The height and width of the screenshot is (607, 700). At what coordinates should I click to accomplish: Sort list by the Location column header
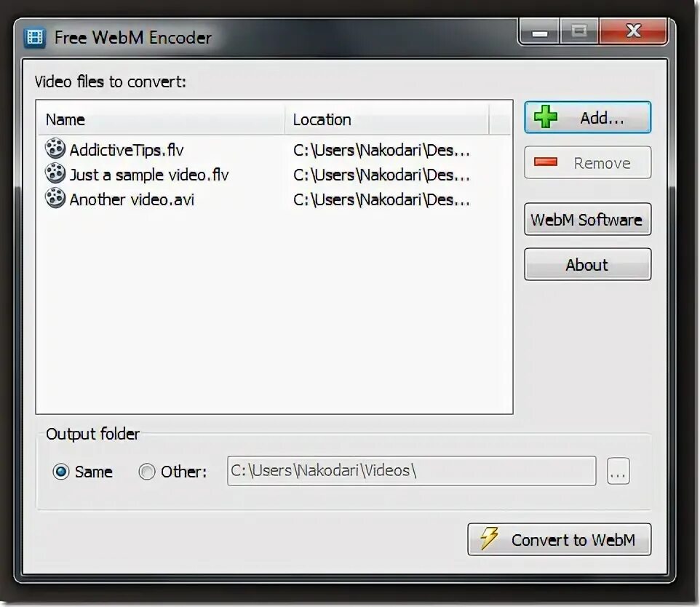386,119
